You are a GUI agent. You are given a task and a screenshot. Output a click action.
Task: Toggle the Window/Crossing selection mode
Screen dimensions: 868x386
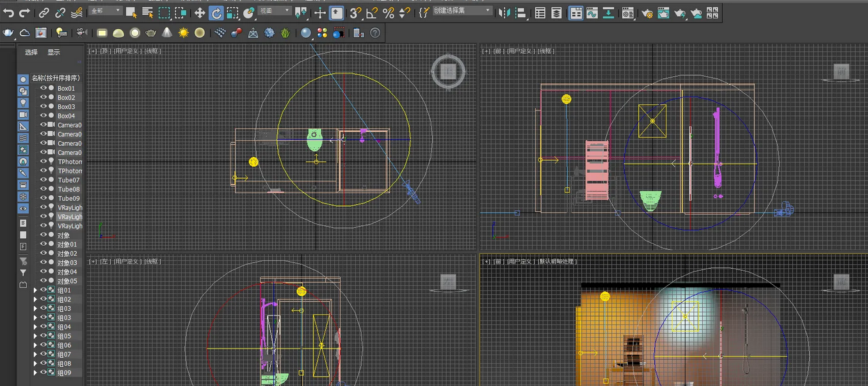pos(181,12)
